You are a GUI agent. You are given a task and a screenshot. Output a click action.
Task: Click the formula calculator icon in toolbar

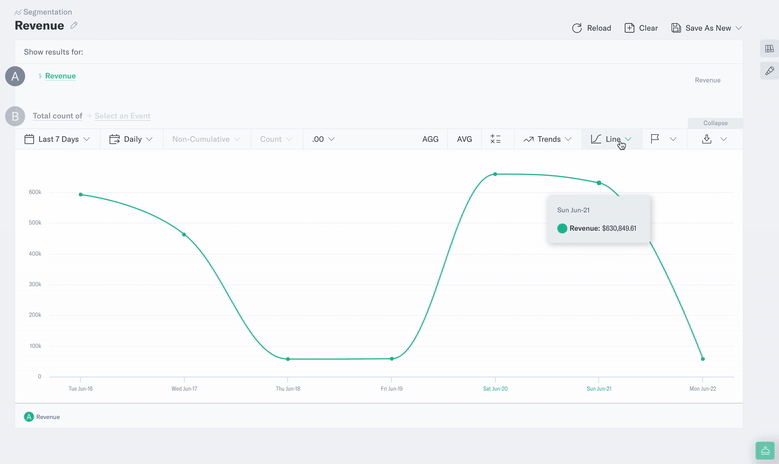click(495, 139)
